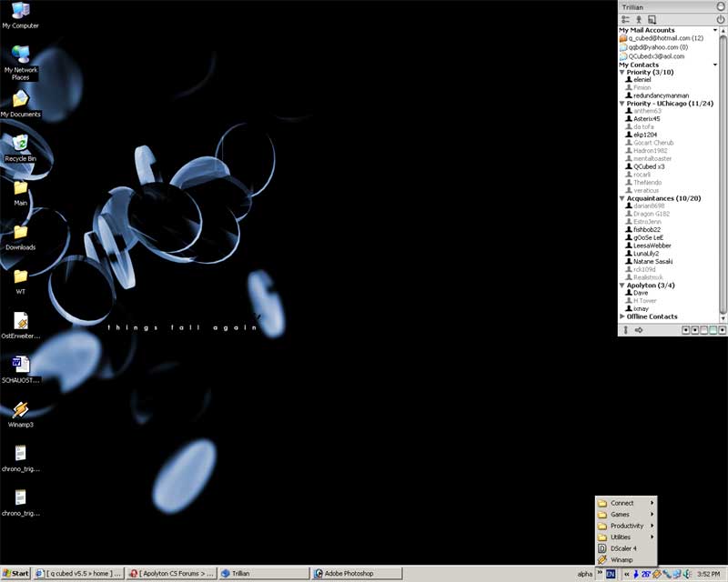Open the Winamp3 desktop shortcut
The height and width of the screenshot is (582, 728).
pos(20,410)
